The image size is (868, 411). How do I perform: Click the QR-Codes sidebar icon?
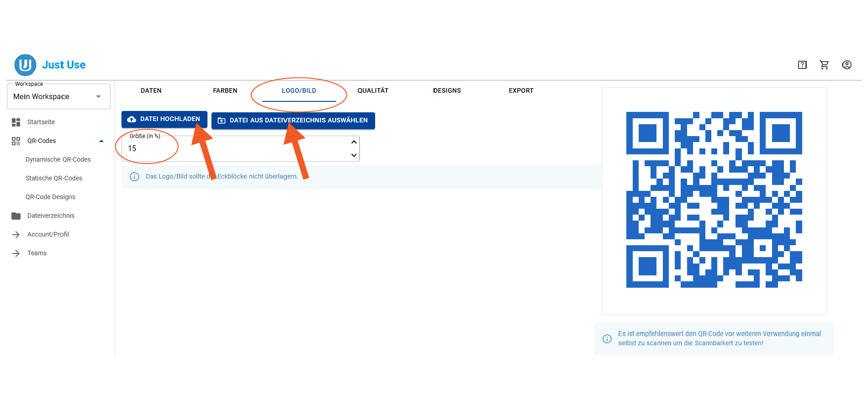16,141
